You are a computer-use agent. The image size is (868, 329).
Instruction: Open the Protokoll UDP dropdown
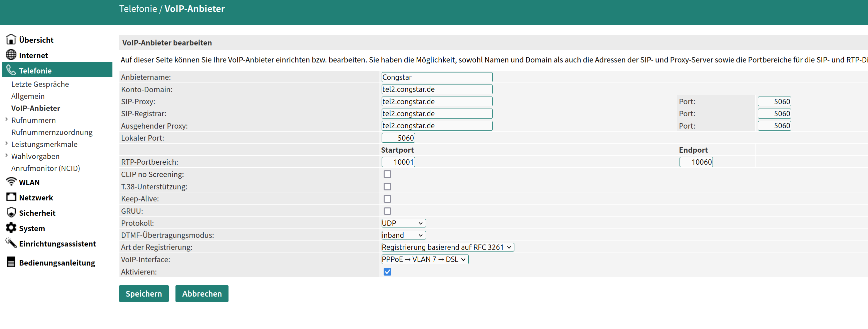pos(403,223)
